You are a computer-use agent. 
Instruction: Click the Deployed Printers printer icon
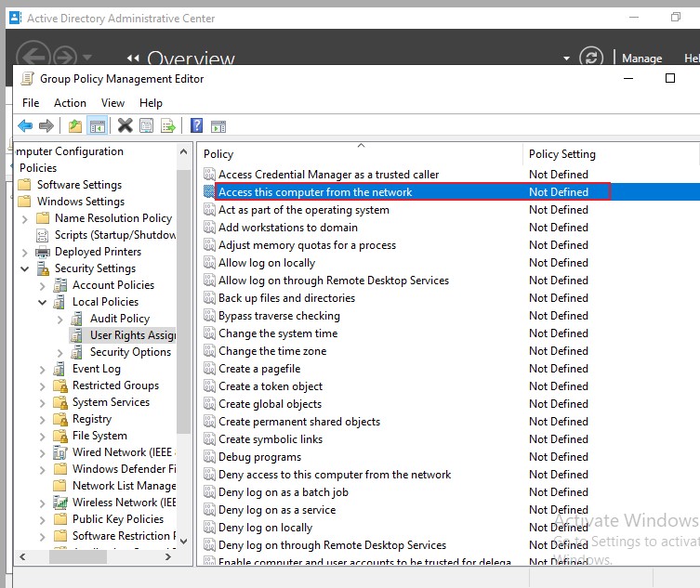43,252
